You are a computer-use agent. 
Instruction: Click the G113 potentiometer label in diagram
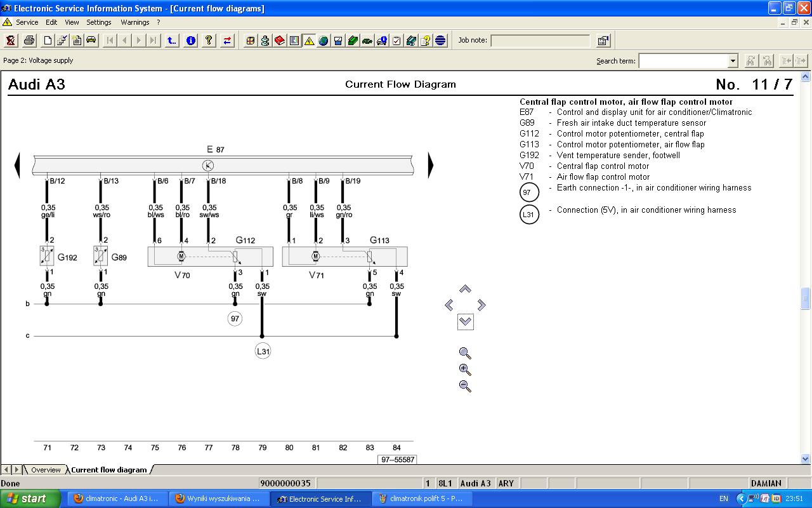point(379,240)
